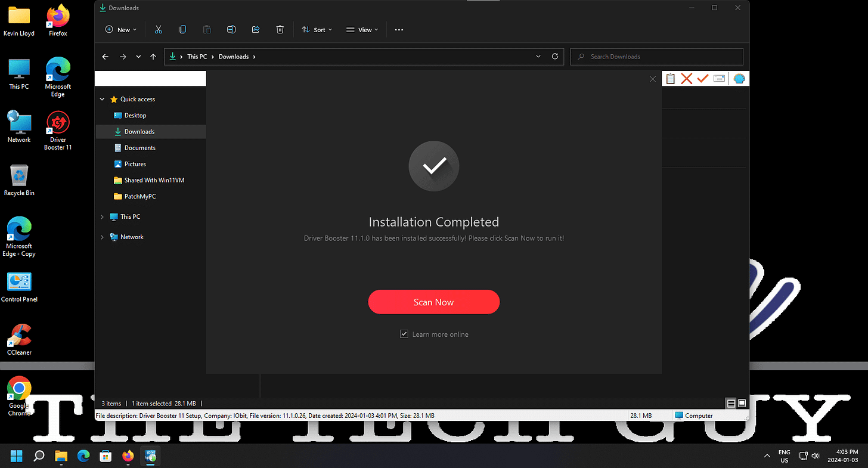Open File Explorer from taskbar
This screenshot has width=868, height=468.
[61, 456]
